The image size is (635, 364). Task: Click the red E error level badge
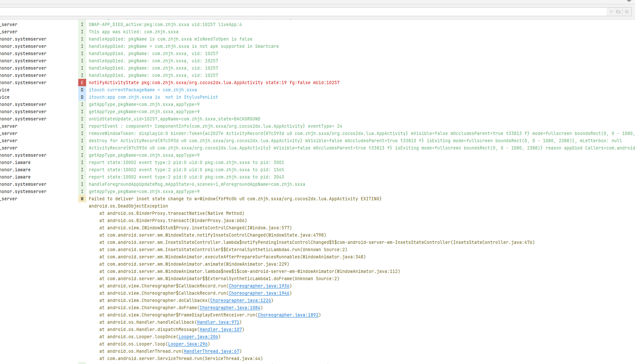point(82,83)
